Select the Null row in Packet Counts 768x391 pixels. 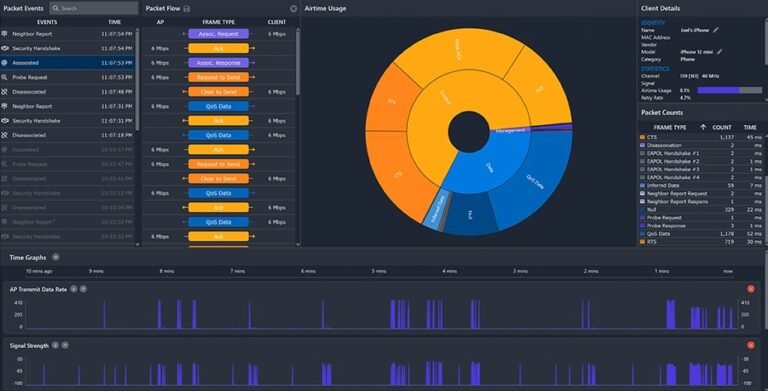coord(701,209)
